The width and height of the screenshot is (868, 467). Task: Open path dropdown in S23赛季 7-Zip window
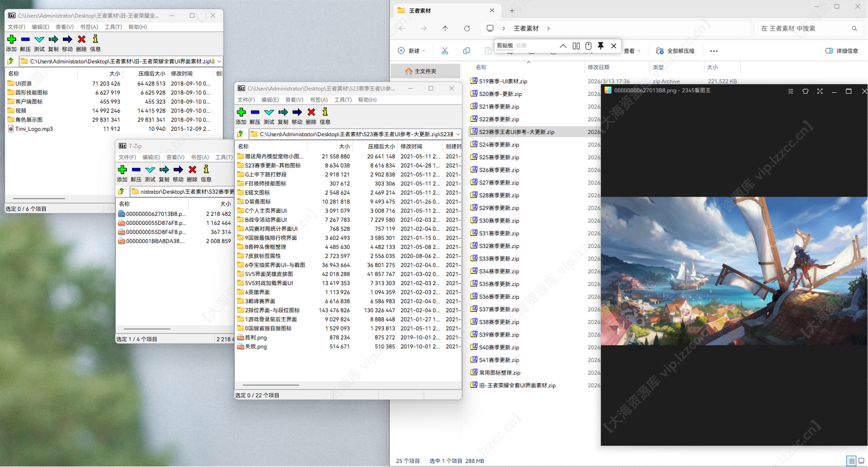(458, 134)
